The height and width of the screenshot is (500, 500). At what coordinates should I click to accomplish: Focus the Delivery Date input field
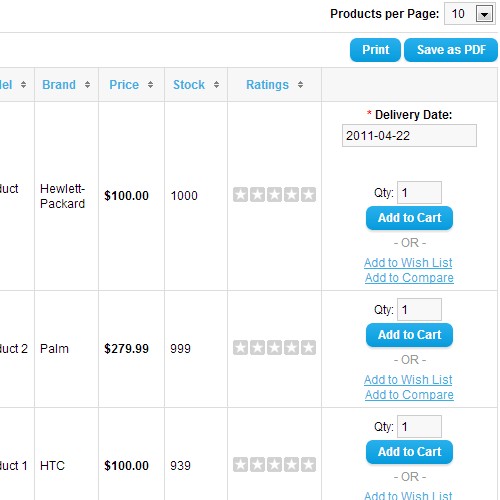pos(409,136)
